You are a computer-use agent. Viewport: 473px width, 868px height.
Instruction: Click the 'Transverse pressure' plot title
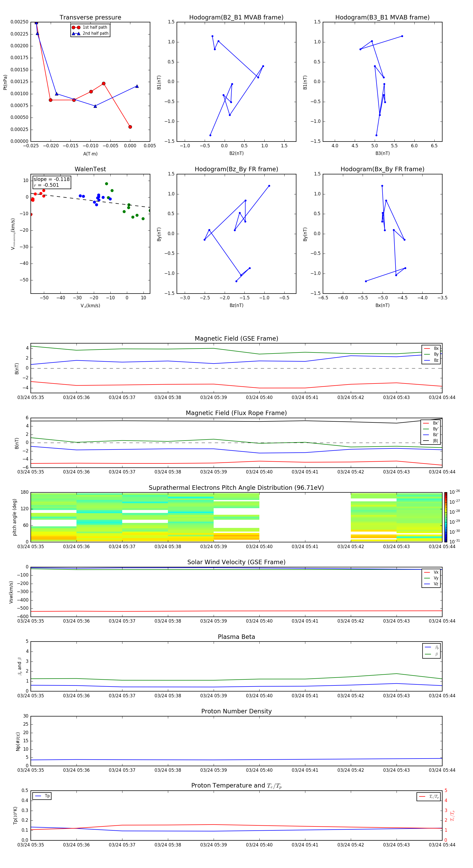90,18
